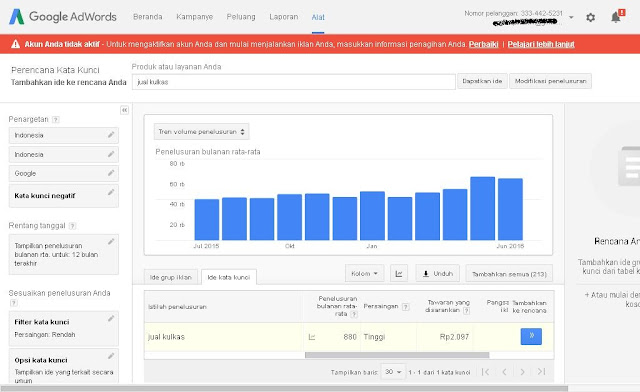640x392 pixels.
Task: Expand the account dropdown arrow
Action: click(x=571, y=18)
